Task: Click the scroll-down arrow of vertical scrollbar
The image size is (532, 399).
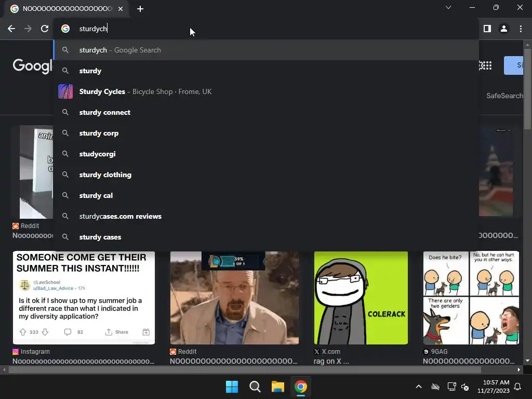Action: (527, 361)
